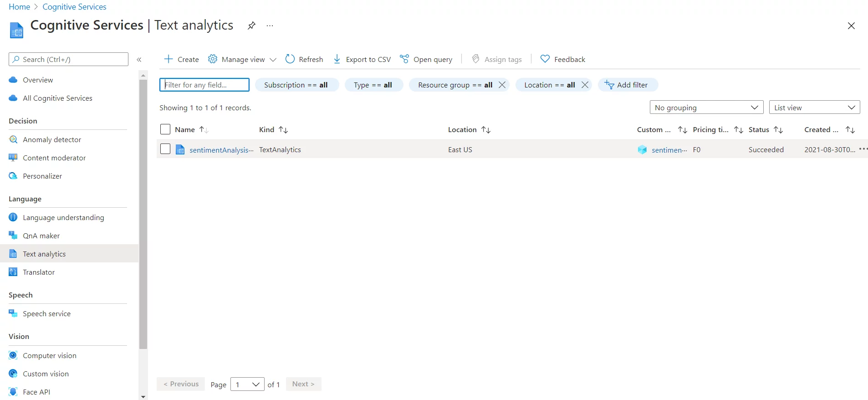Click the Assign tags button
Screen dimensions: 868x400
click(497, 59)
